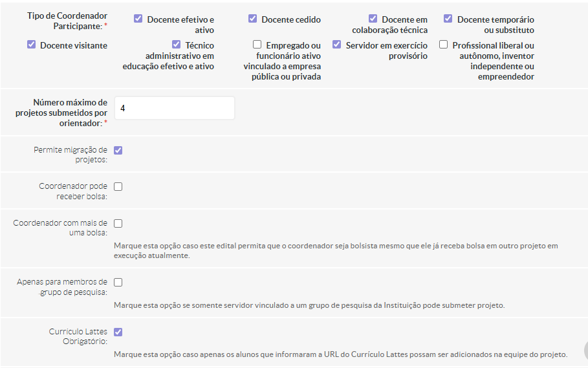This screenshot has width=588, height=368.
Task: Check 'Profissional liberal ou autônomo' checkbox
Action: 444,45
